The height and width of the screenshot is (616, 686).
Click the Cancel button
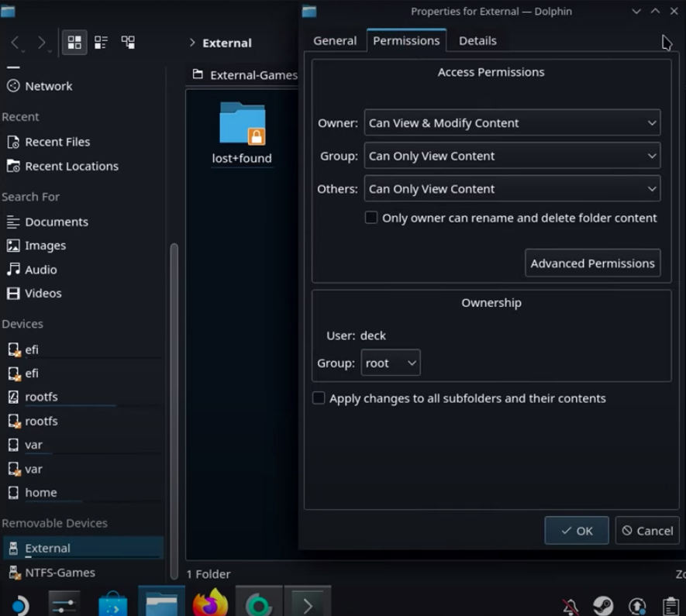(x=647, y=531)
